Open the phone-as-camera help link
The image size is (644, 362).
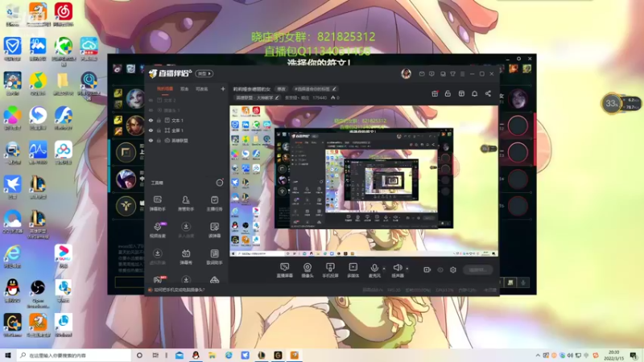click(x=180, y=290)
